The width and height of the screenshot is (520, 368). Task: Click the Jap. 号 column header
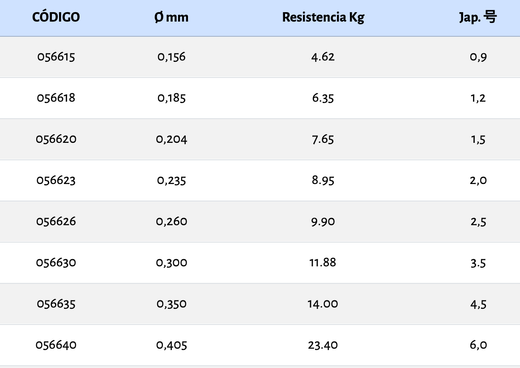click(x=478, y=17)
